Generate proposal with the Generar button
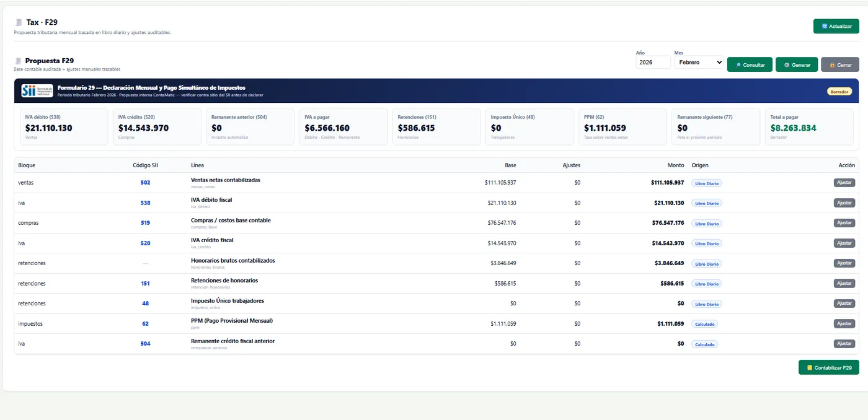Screen dimensions: 868x420 pos(797,64)
